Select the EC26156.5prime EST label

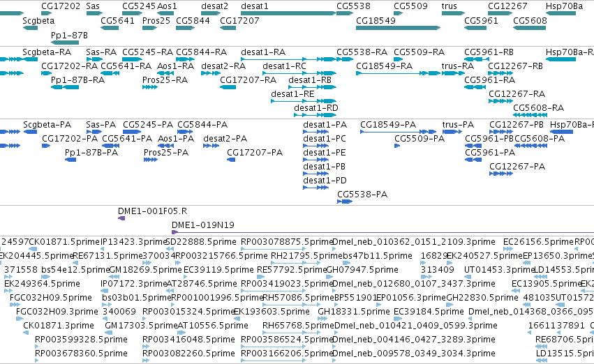tap(539, 242)
